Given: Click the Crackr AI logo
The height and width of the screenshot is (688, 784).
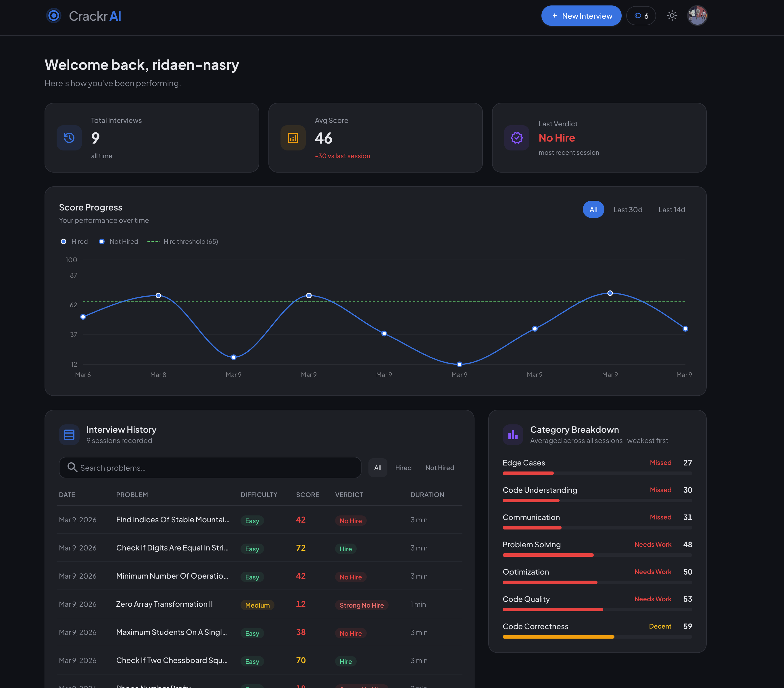Looking at the screenshot, I should (84, 16).
